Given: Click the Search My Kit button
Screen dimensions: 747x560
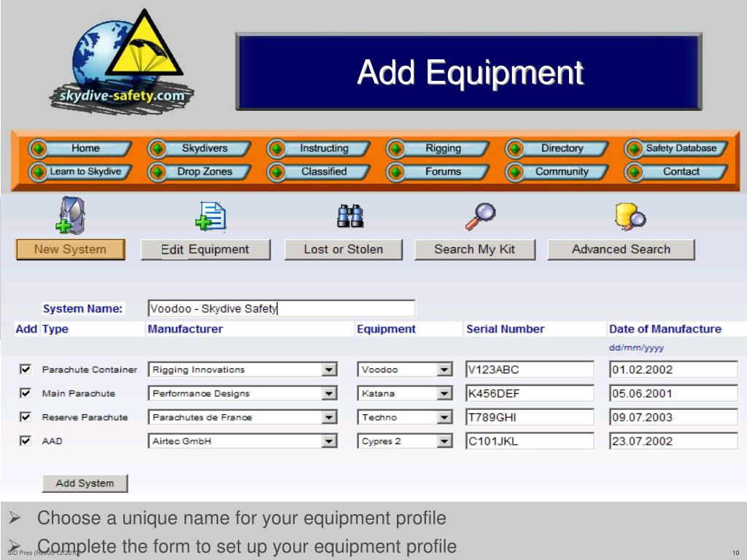Looking at the screenshot, I should [x=475, y=249].
